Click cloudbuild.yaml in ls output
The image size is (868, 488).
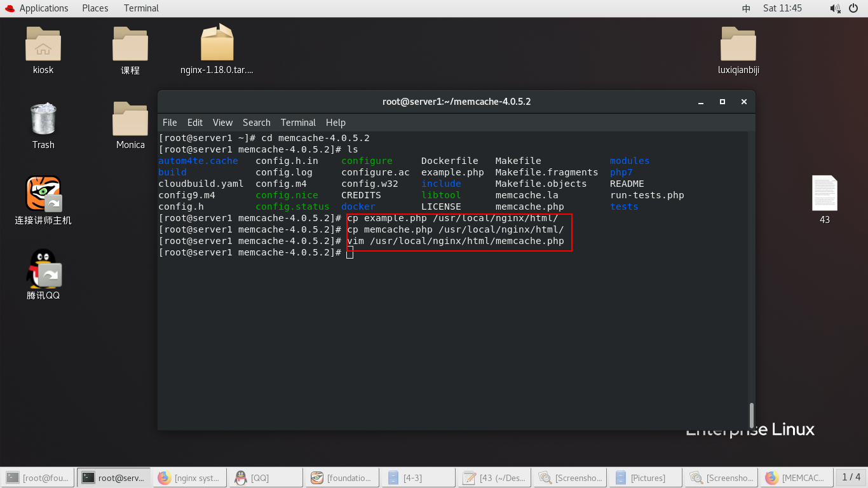[201, 184]
